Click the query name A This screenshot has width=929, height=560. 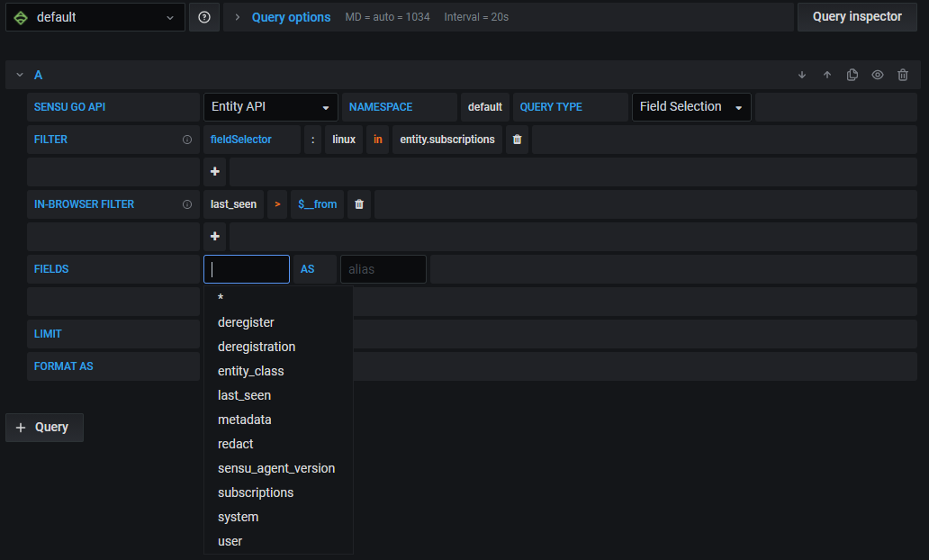39,76
